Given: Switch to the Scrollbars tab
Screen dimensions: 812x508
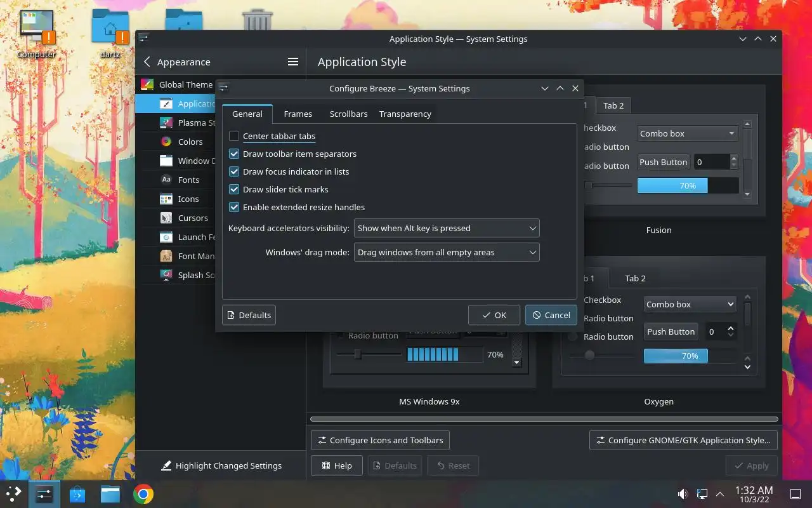Looking at the screenshot, I should (x=349, y=114).
